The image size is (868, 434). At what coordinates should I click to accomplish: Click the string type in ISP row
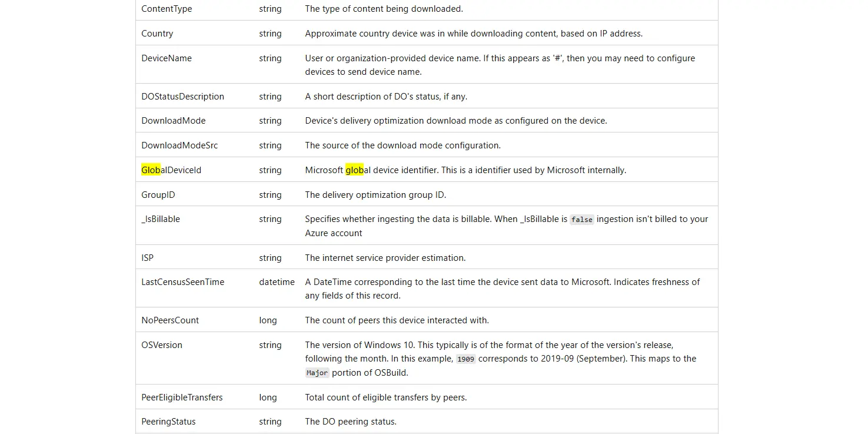[x=270, y=258]
